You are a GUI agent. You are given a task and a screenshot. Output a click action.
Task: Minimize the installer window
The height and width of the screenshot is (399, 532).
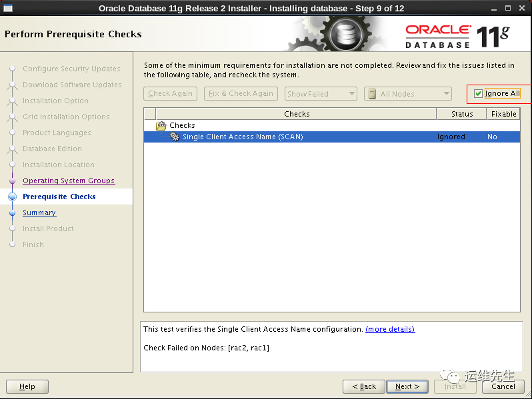(494, 9)
